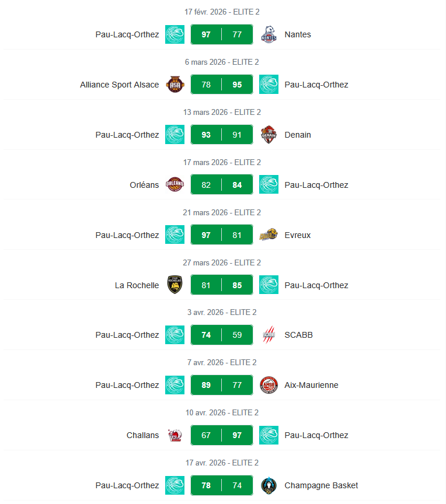Click the Aix-Maurienne team name
Screen dimensions: 446x504
pos(311,385)
